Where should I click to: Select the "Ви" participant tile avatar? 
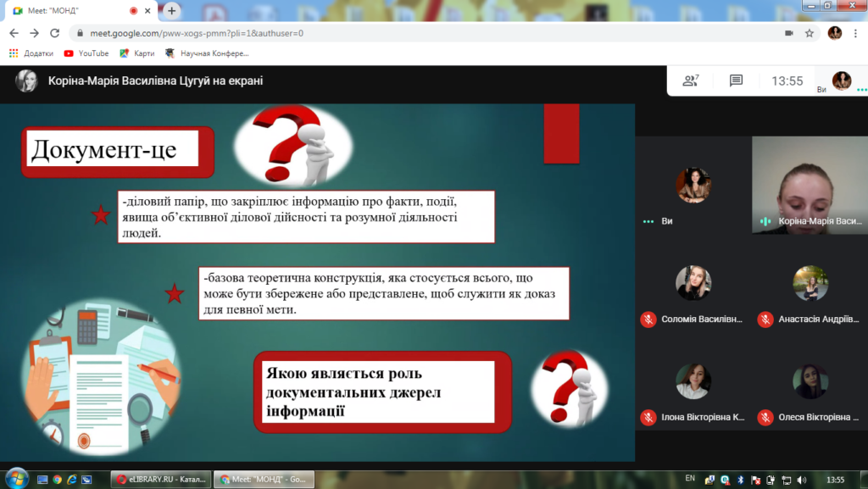coord(693,185)
